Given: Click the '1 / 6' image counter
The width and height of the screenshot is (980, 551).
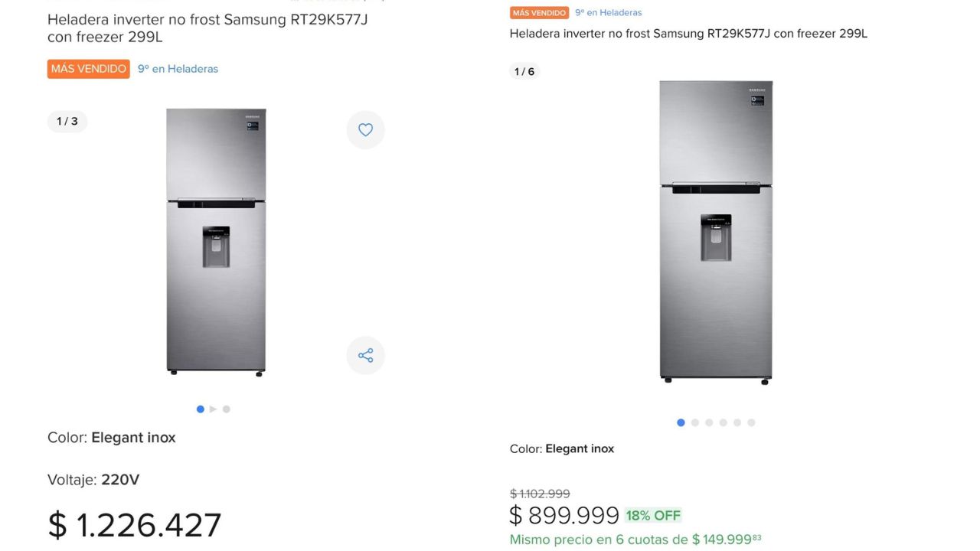Looking at the screenshot, I should pyautogui.click(x=524, y=72).
